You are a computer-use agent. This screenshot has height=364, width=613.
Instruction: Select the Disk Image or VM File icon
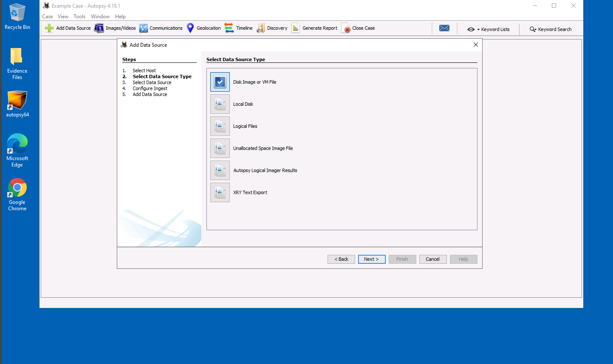tap(220, 82)
